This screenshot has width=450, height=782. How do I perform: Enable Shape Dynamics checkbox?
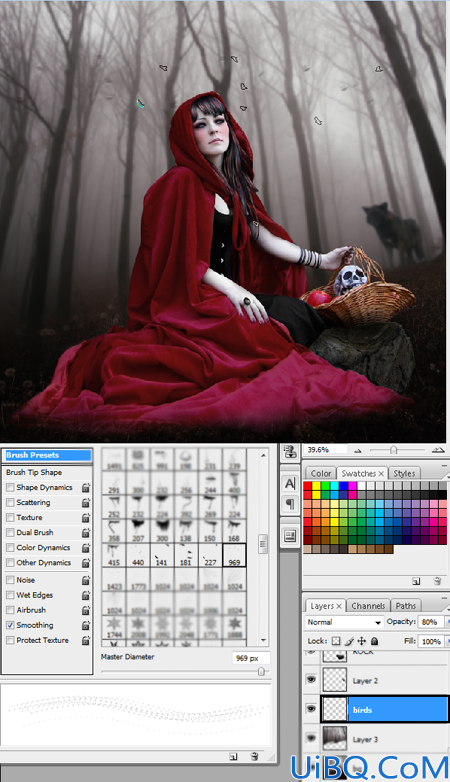point(10,487)
